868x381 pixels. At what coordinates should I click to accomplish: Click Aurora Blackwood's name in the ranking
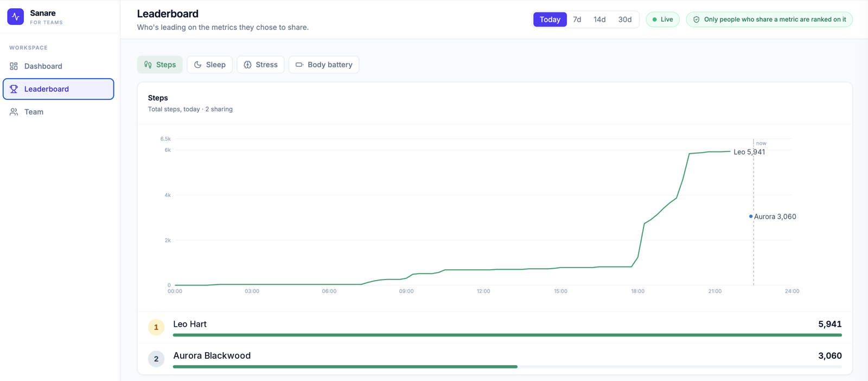coord(212,355)
